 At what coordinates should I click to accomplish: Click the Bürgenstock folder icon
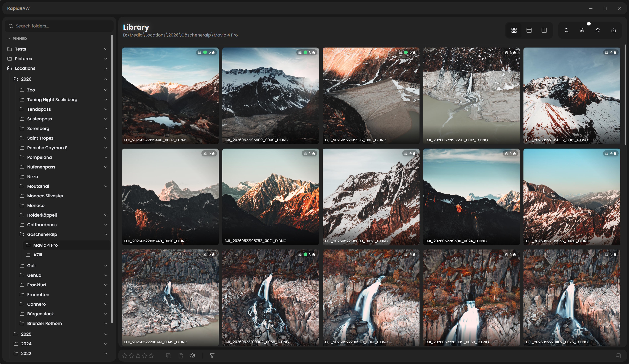point(22,314)
